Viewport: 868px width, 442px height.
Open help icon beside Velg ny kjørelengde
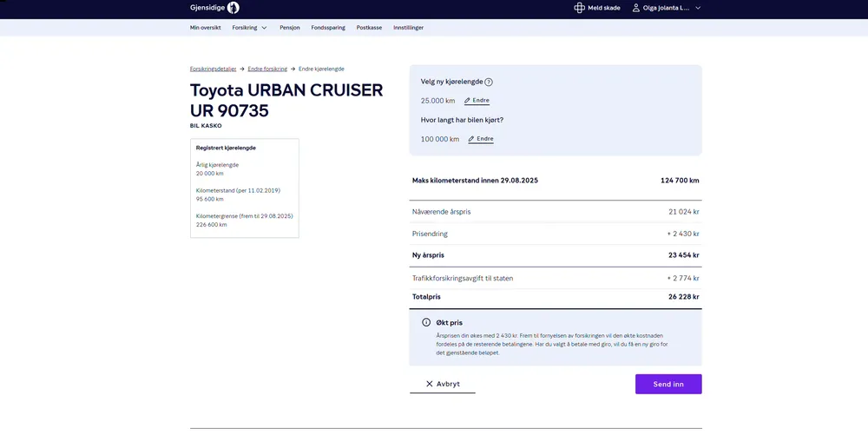coord(489,82)
